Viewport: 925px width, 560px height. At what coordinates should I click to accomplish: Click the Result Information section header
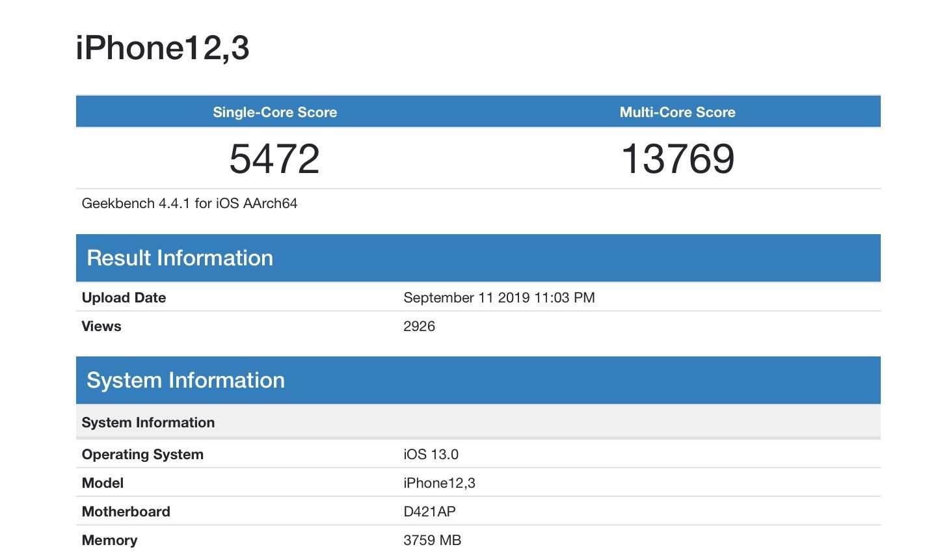point(478,258)
